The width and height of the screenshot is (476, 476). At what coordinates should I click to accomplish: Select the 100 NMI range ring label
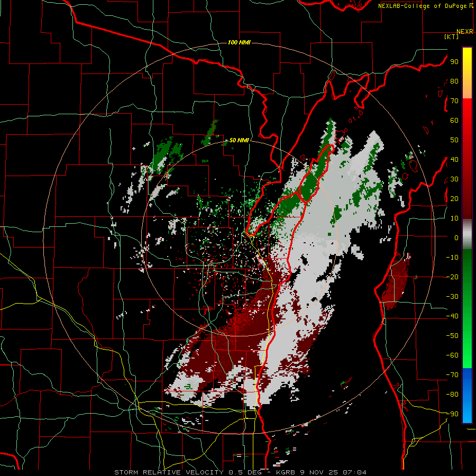pyautogui.click(x=239, y=42)
